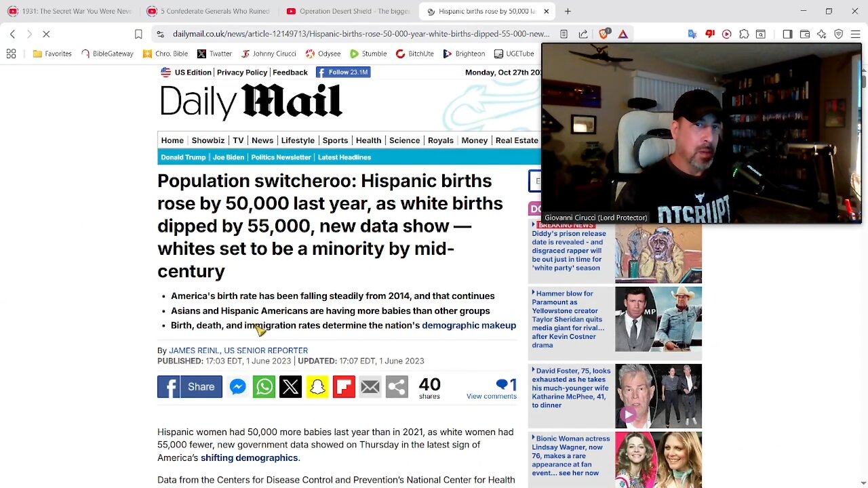Open a new browser tab
The width and height of the screenshot is (868, 488).
point(568,11)
